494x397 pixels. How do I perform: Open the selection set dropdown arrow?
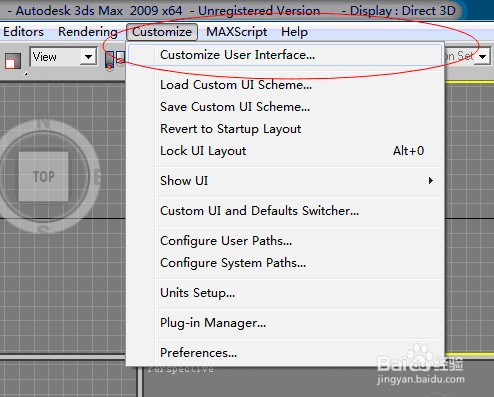[483, 57]
